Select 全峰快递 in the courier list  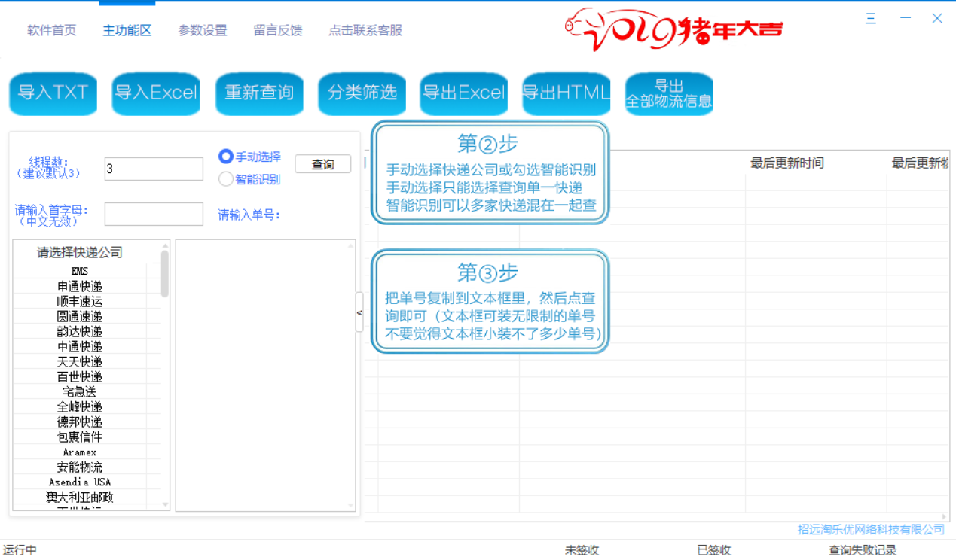click(80, 406)
